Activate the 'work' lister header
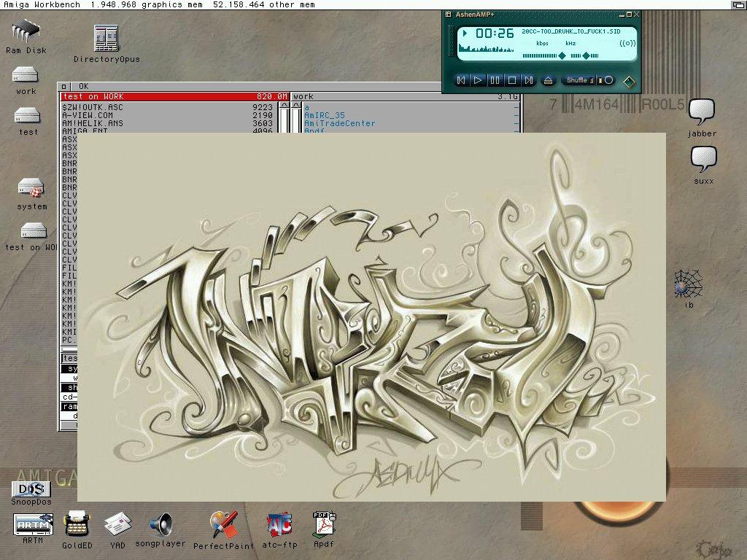 405,97
